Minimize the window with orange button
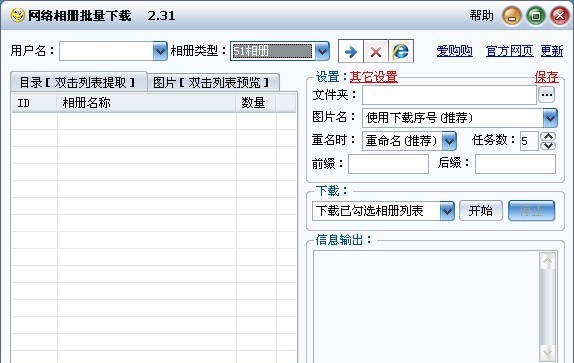Image resolution: width=574 pixels, height=363 pixels. 512,16
